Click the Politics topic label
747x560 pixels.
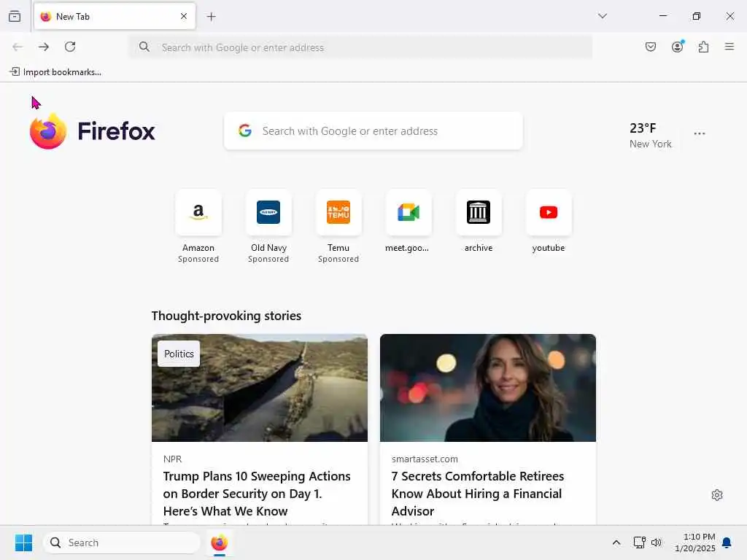[x=179, y=354]
